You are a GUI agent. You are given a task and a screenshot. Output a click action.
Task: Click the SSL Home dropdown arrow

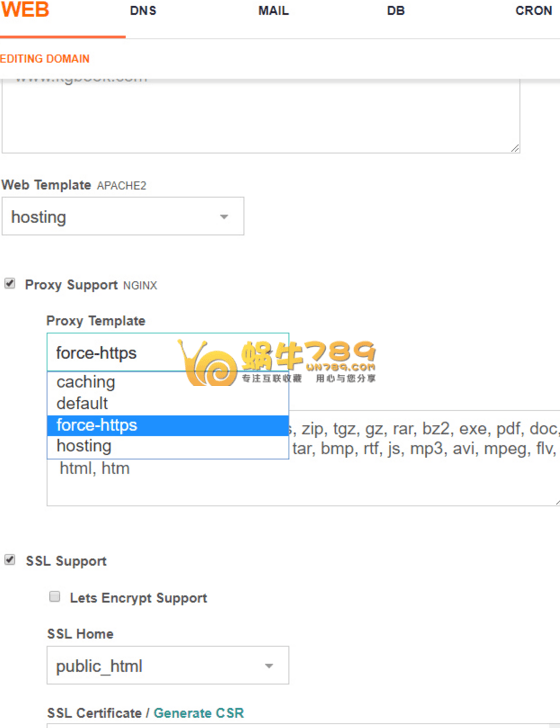click(x=269, y=666)
